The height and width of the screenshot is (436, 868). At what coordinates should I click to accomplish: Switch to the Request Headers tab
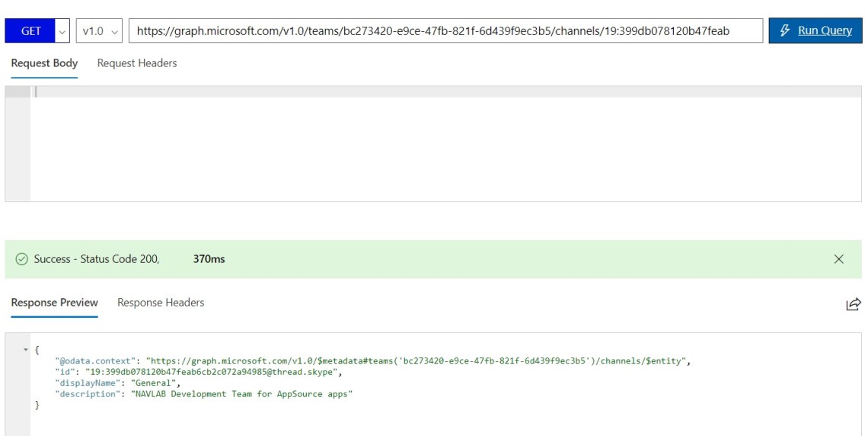(x=137, y=63)
